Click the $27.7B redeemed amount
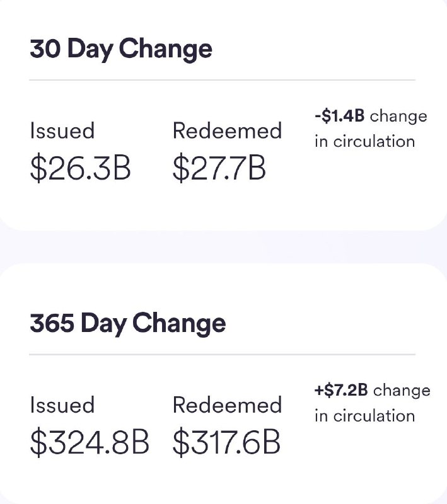Image resolution: width=447 pixels, height=504 pixels. tap(219, 168)
